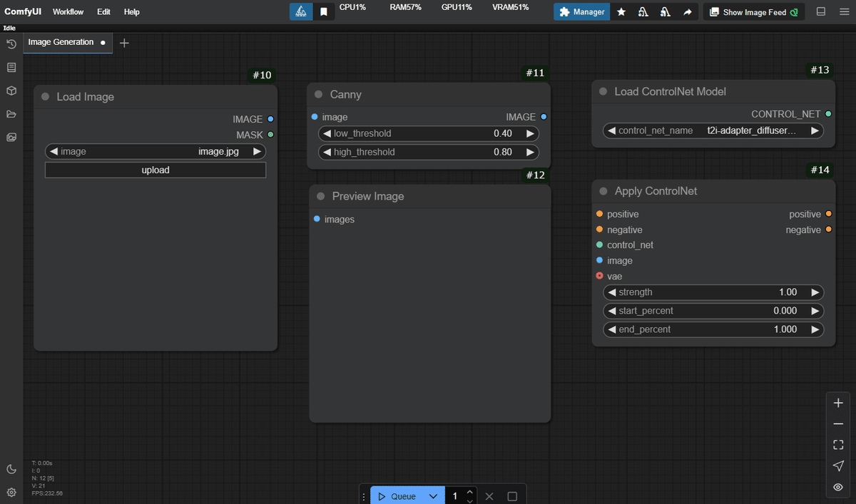
Task: Open the node library panel
Action: point(11,67)
